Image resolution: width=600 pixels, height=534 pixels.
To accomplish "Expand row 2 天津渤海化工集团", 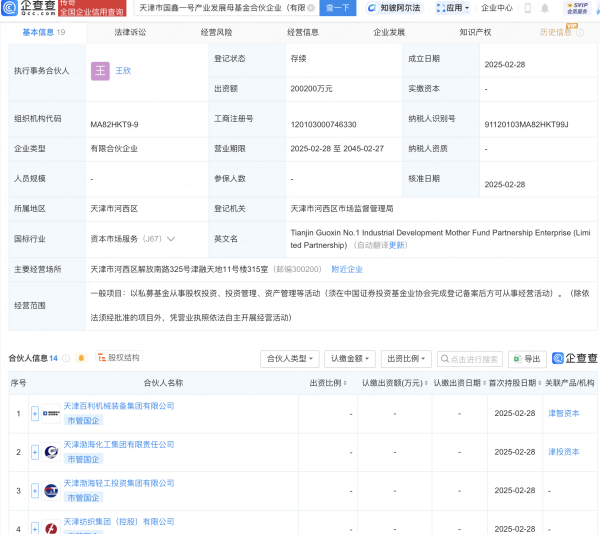I will [x=35, y=452].
